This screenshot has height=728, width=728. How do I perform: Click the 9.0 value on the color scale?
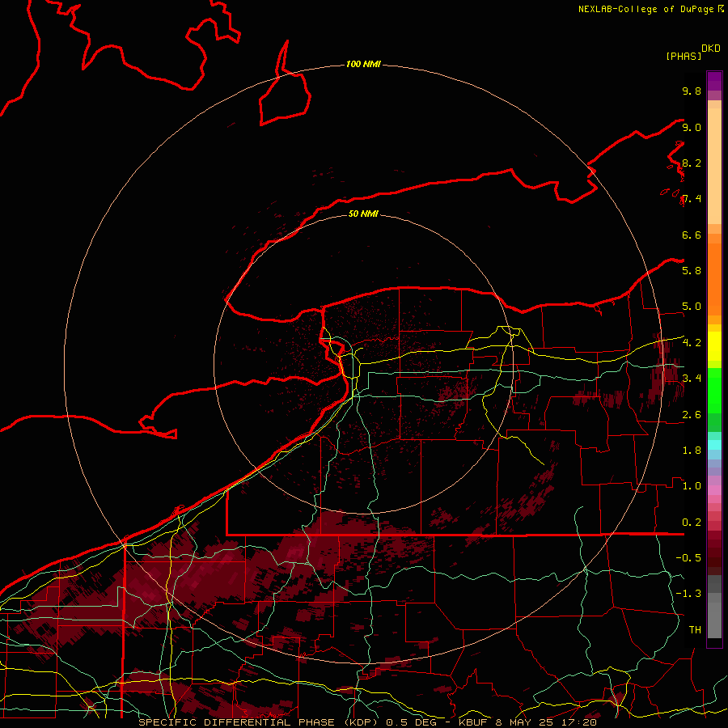[x=692, y=127]
